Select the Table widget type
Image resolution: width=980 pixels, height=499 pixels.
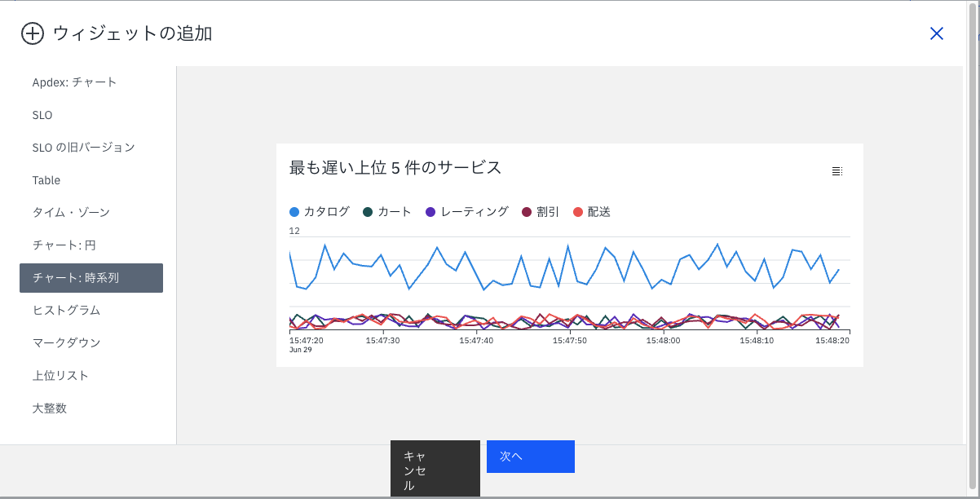pos(46,180)
